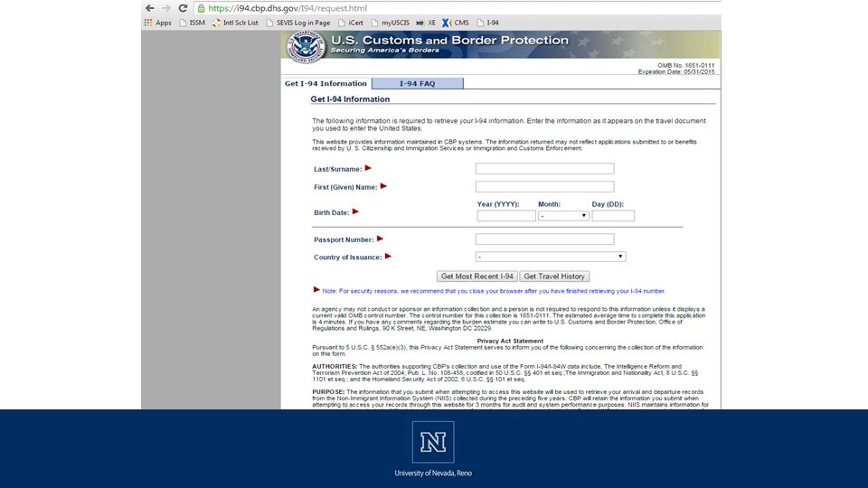Viewport: 868px width, 488px height.
Task: Click the birth Year (YYYY) field
Action: point(506,216)
